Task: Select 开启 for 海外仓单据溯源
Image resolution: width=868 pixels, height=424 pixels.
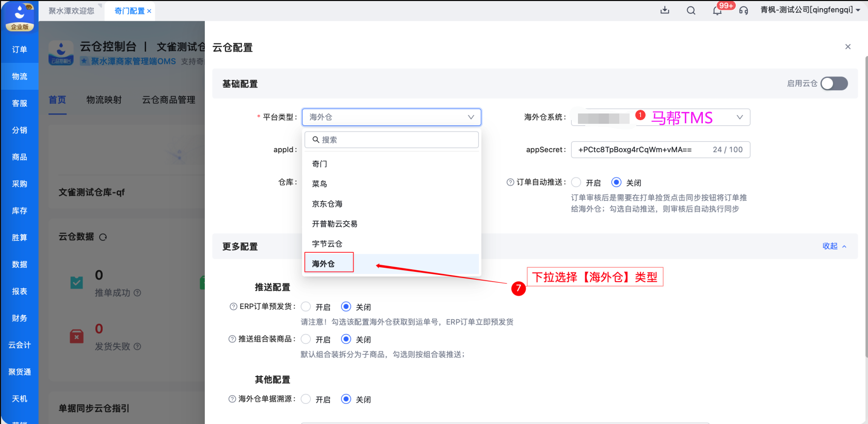Action: tap(306, 399)
